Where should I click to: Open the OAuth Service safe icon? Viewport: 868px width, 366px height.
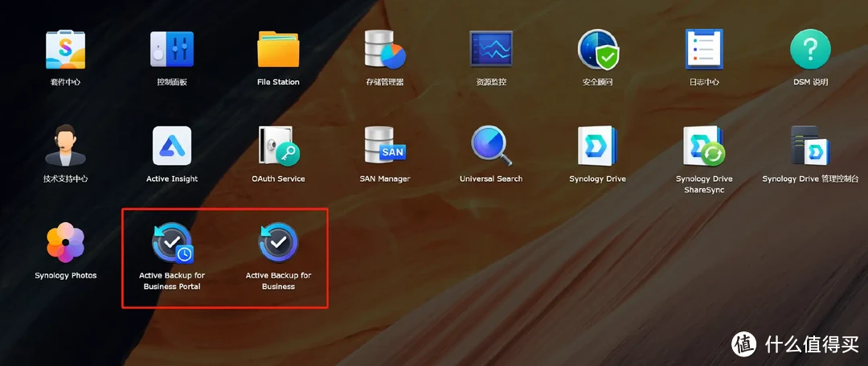pyautogui.click(x=278, y=146)
